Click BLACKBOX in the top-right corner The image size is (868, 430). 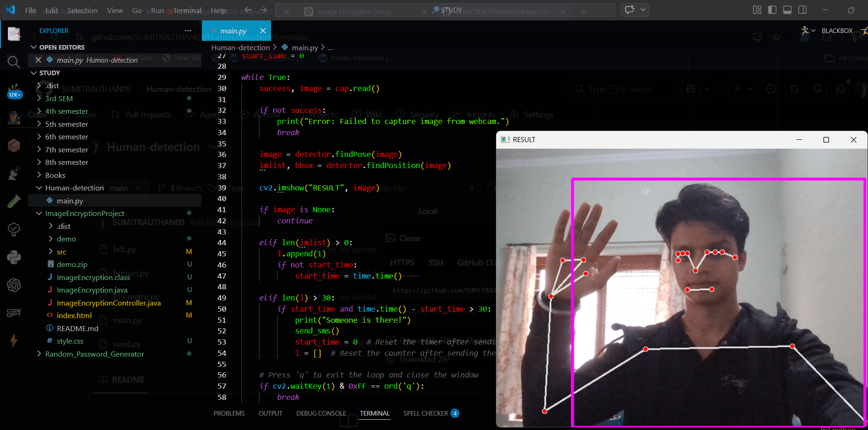(x=837, y=30)
